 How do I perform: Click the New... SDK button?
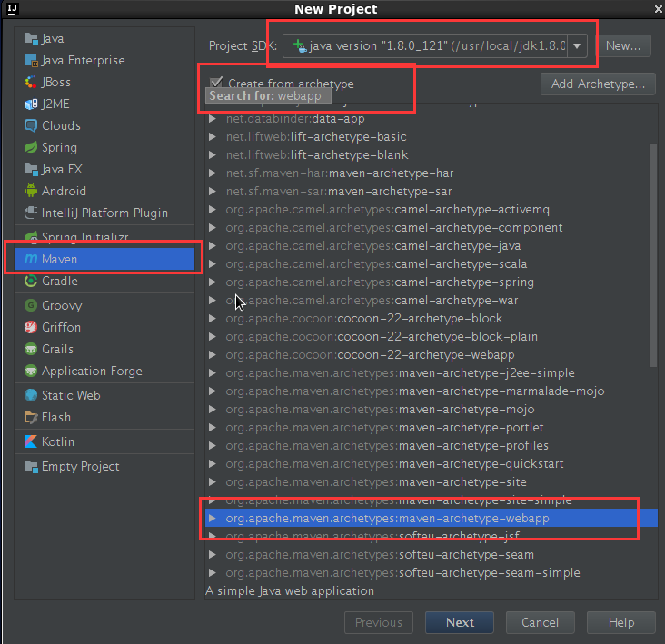tap(623, 45)
